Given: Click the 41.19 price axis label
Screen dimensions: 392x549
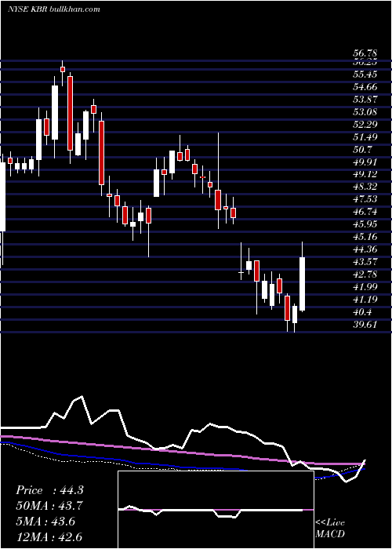Looking at the screenshot, I should coord(365,300).
